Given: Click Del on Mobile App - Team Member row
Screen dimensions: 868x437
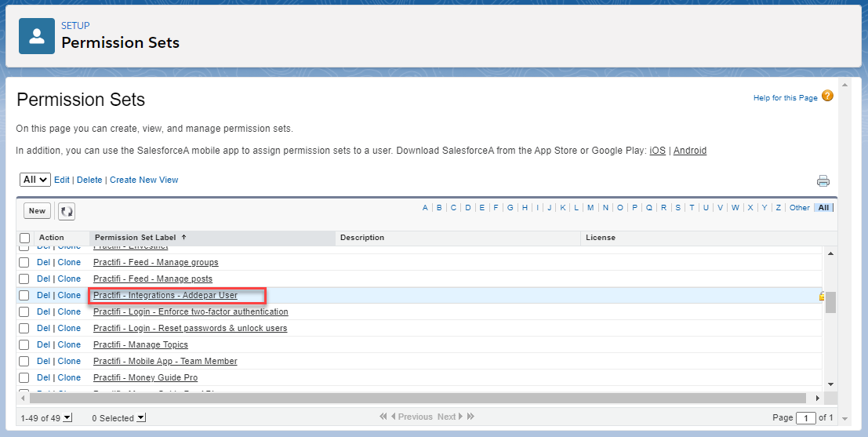Looking at the screenshot, I should (43, 362).
